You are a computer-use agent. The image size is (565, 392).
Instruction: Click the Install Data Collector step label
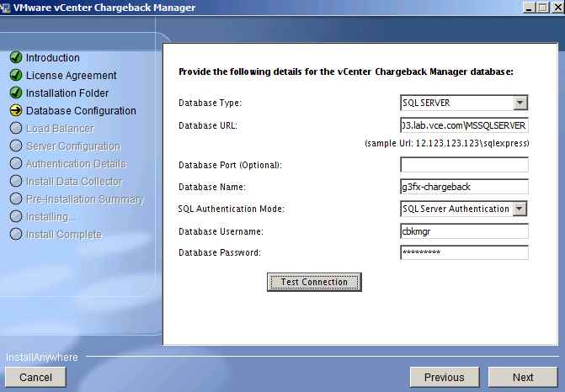[x=74, y=182]
